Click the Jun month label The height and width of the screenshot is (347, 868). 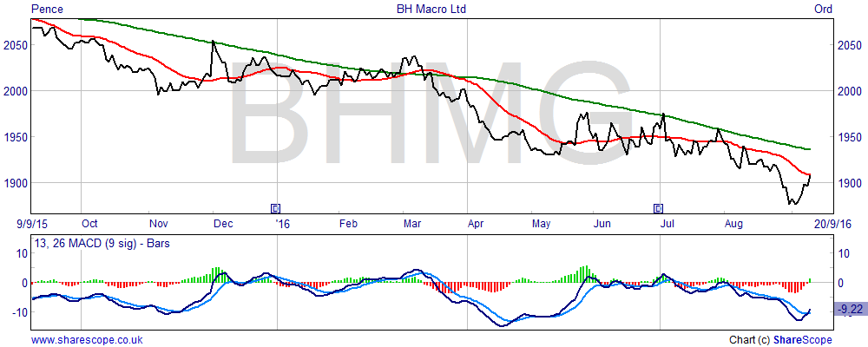click(602, 224)
